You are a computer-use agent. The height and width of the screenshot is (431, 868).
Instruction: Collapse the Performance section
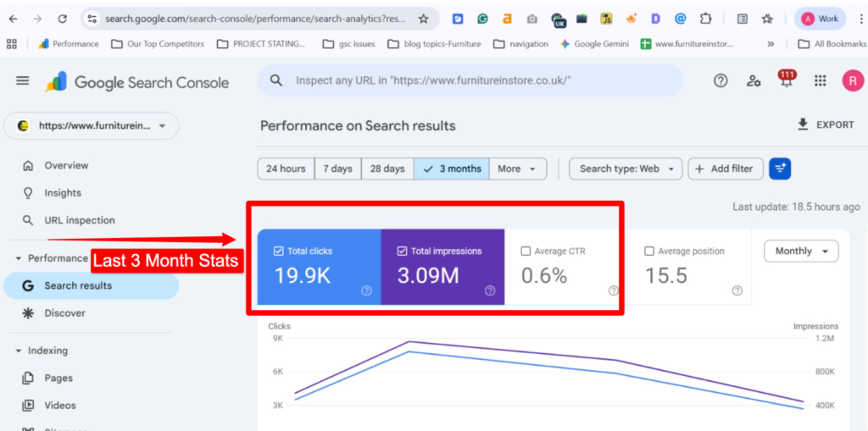coord(19,258)
